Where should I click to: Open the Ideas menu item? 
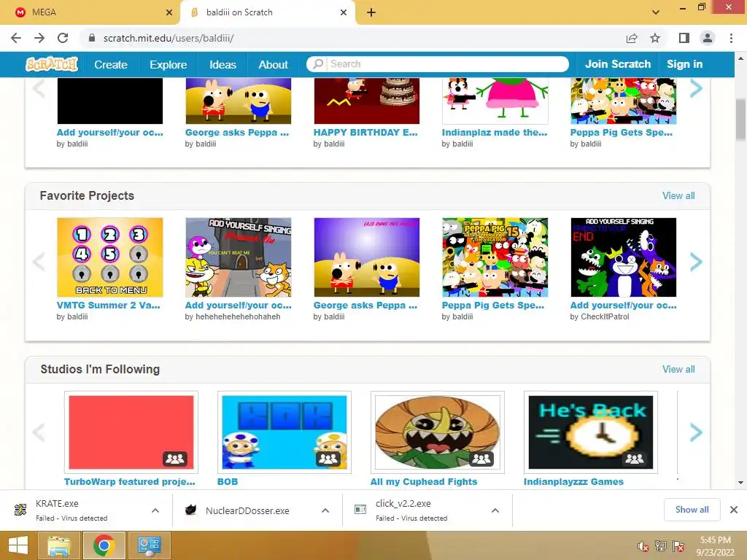coord(222,64)
